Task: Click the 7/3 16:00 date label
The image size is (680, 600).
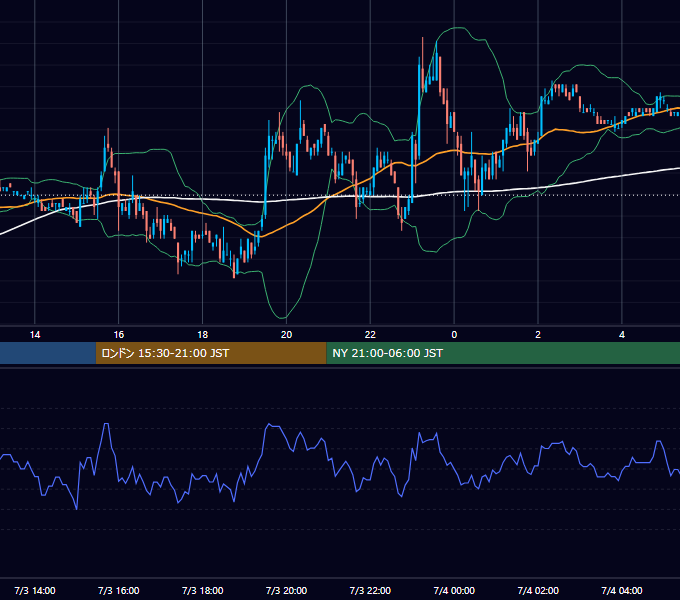Action: (x=118, y=590)
